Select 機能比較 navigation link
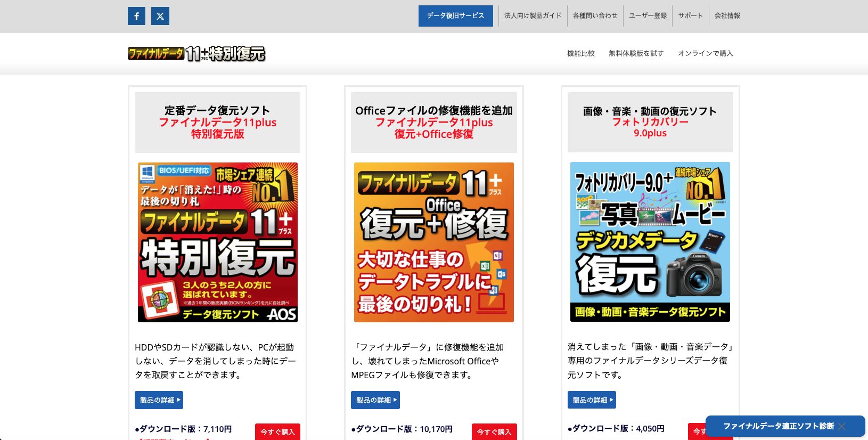 coord(581,53)
